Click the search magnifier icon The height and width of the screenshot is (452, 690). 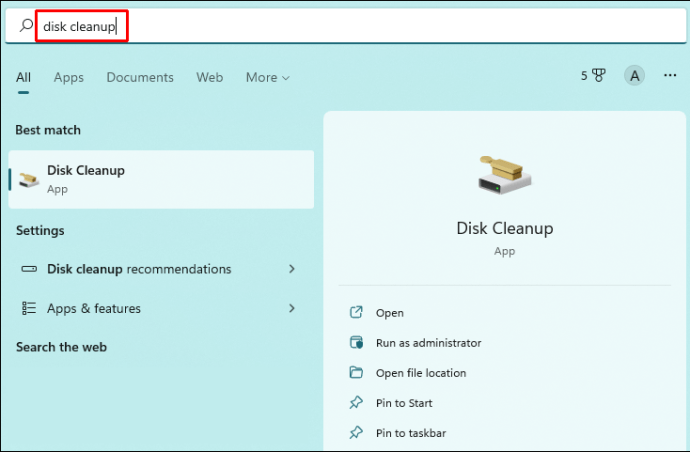click(27, 26)
